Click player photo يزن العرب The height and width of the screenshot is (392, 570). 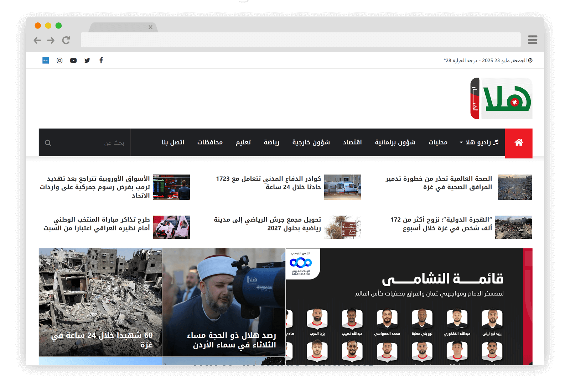point(317,319)
